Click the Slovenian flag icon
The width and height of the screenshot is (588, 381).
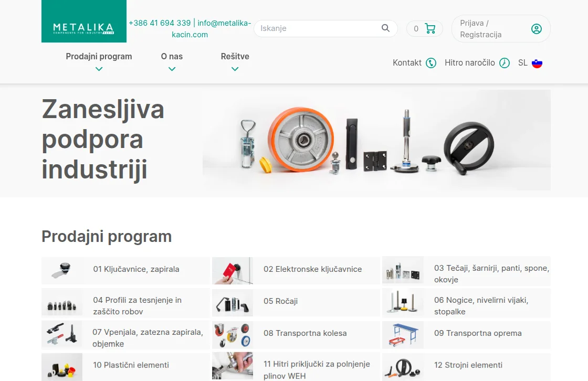point(537,62)
